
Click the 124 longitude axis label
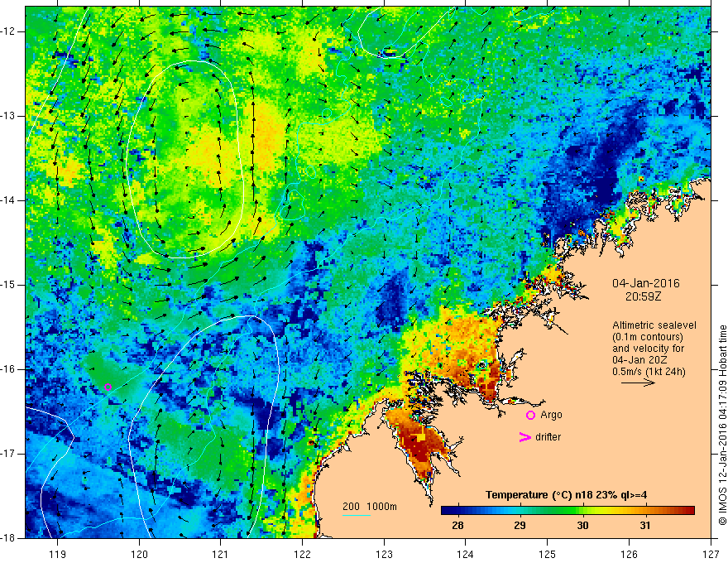[466, 554]
